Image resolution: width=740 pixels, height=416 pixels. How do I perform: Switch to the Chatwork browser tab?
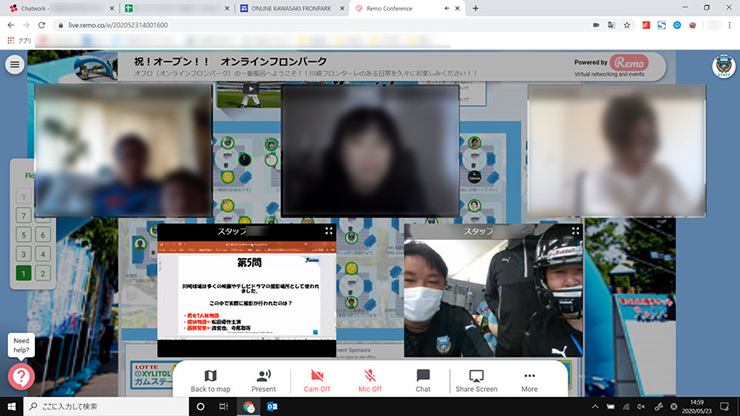pos(61,8)
